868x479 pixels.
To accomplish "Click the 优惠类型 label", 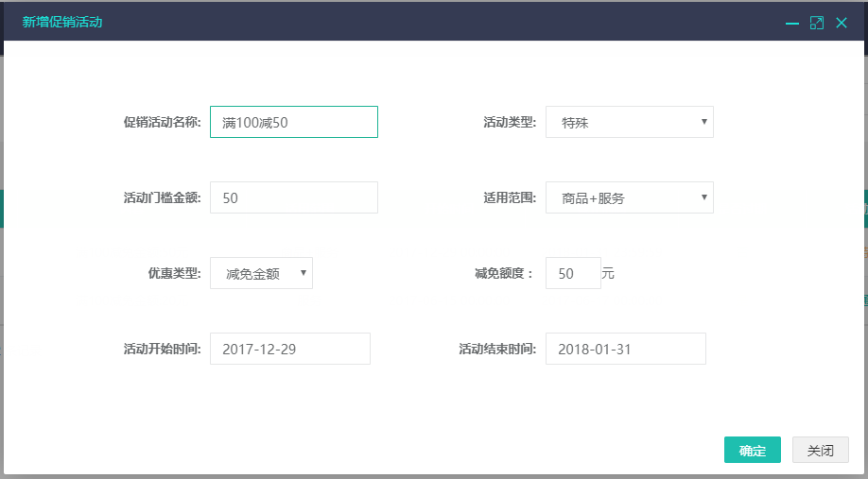I will pyautogui.click(x=174, y=273).
